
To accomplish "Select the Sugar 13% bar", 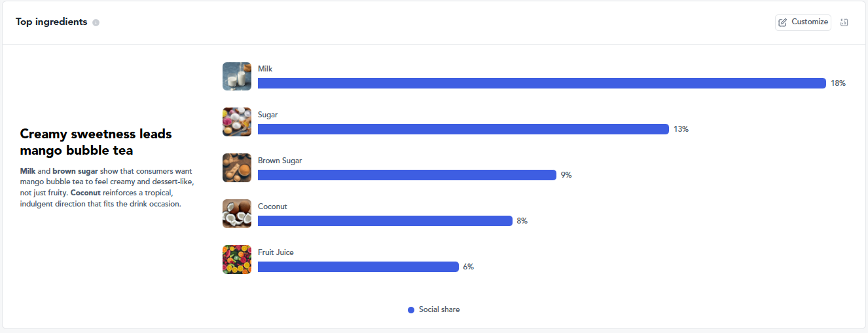I will [x=463, y=129].
